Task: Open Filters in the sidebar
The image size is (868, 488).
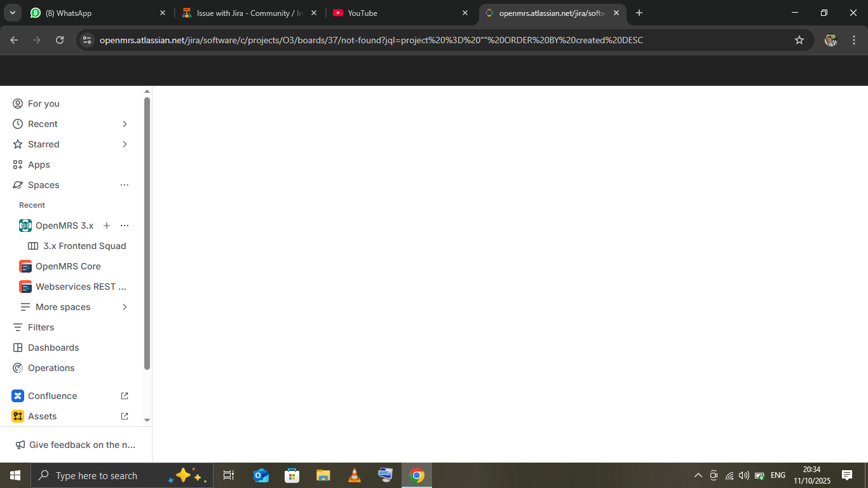Action: (x=41, y=327)
